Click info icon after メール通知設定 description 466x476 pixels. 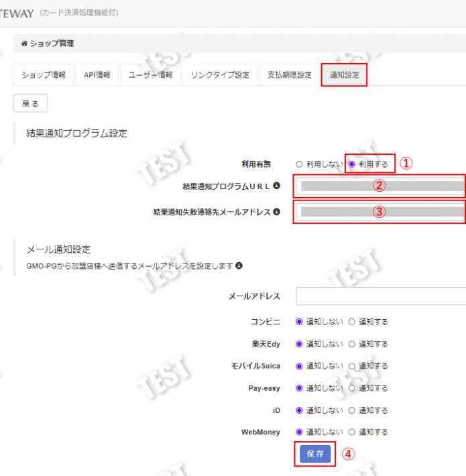click(239, 265)
